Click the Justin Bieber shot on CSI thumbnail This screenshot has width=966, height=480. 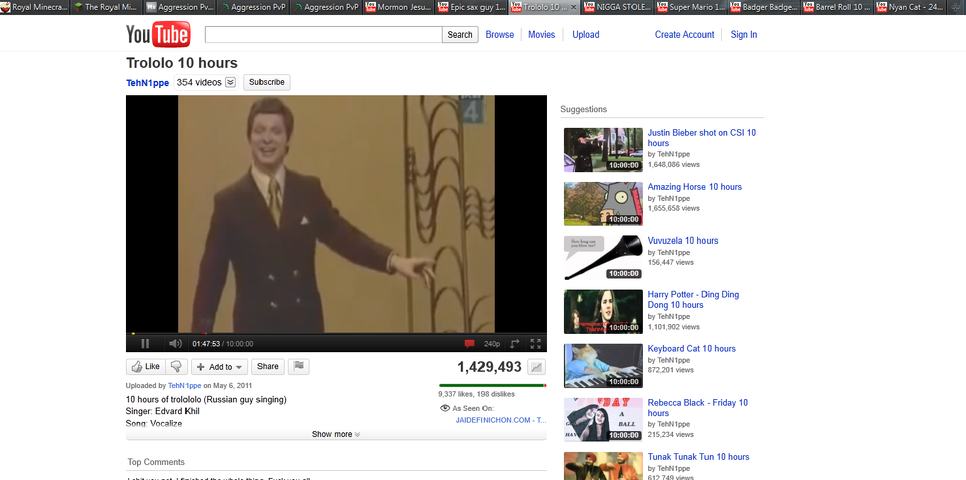click(x=603, y=150)
